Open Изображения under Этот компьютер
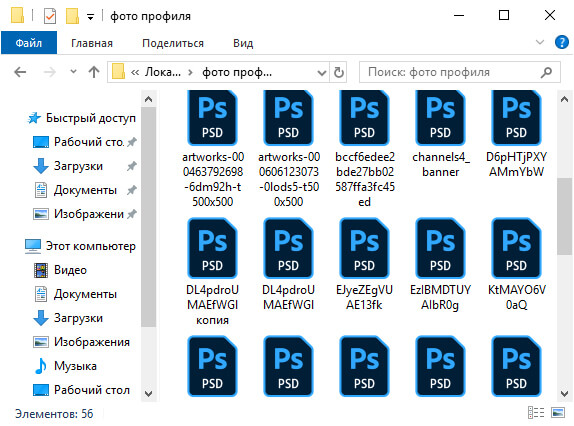 82,342
